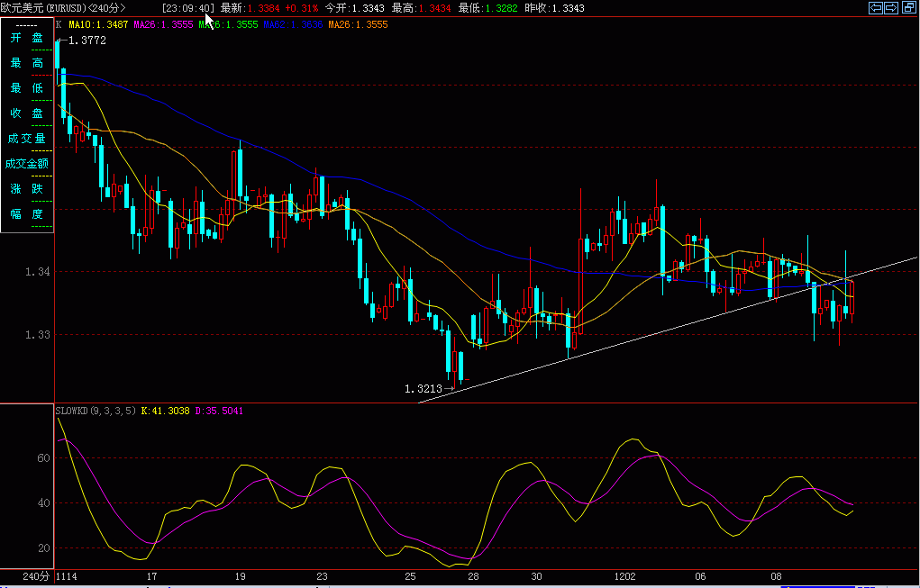Open the 〈240分〉 period selector in title
The width and height of the screenshot is (920, 588).
point(107,8)
